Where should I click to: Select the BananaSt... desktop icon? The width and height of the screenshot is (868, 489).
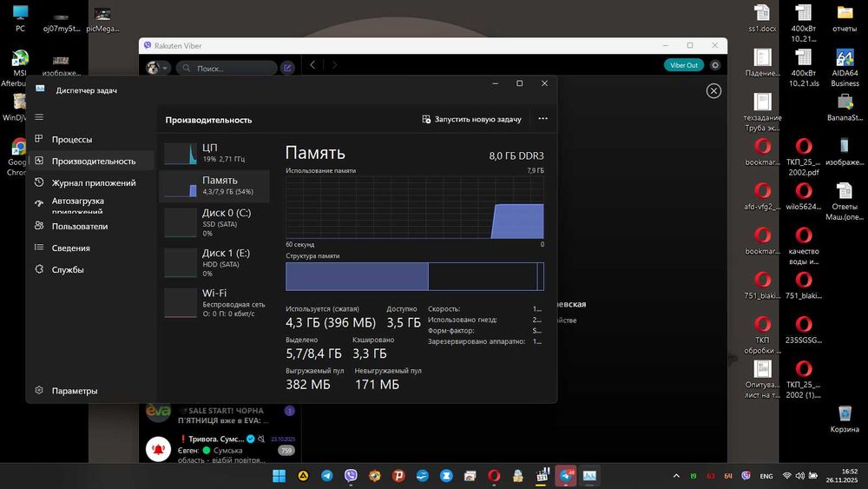(845, 107)
